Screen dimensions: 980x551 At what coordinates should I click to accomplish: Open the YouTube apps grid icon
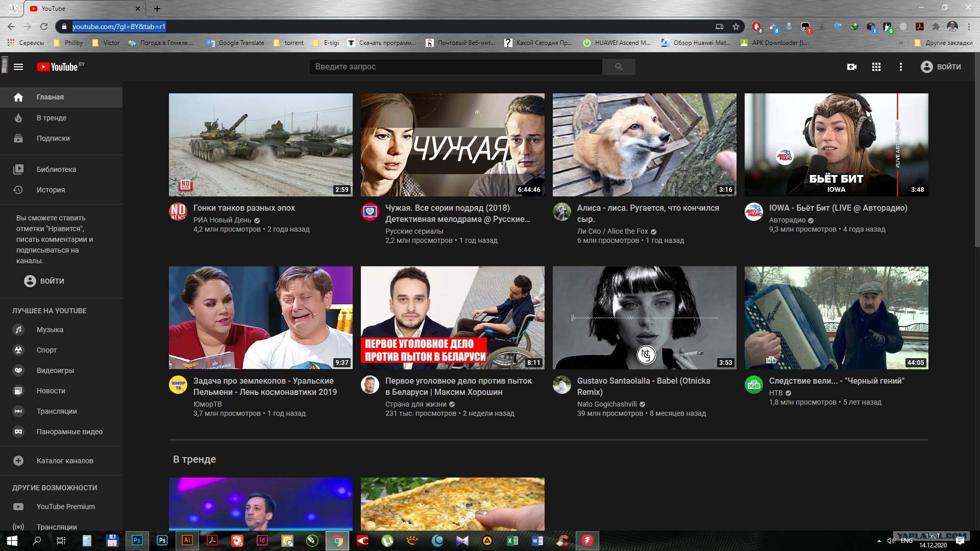pos(876,67)
